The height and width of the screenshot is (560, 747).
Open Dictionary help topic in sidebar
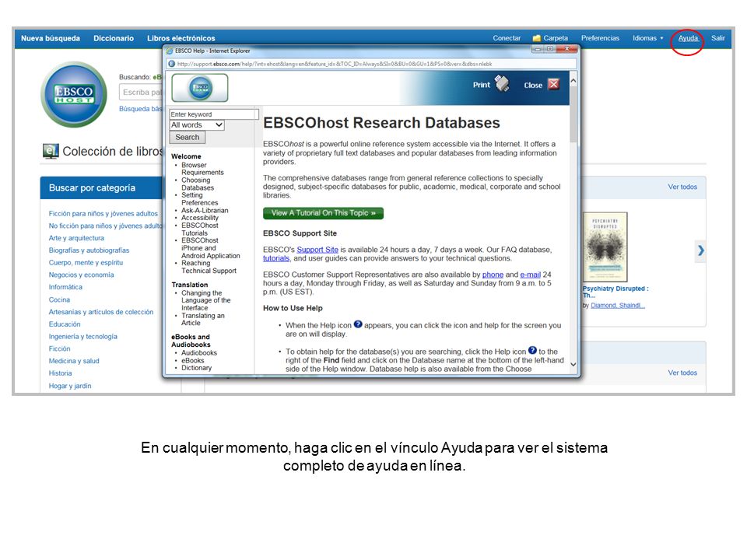pos(196,368)
